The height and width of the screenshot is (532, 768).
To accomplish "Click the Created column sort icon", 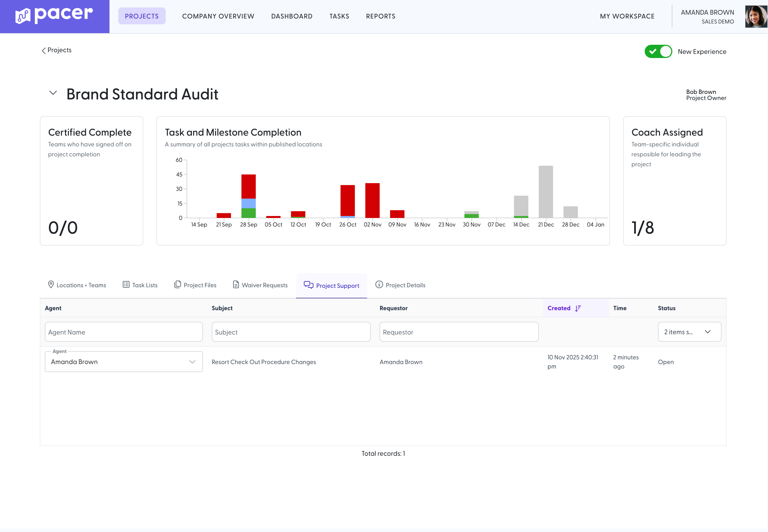I will [578, 308].
